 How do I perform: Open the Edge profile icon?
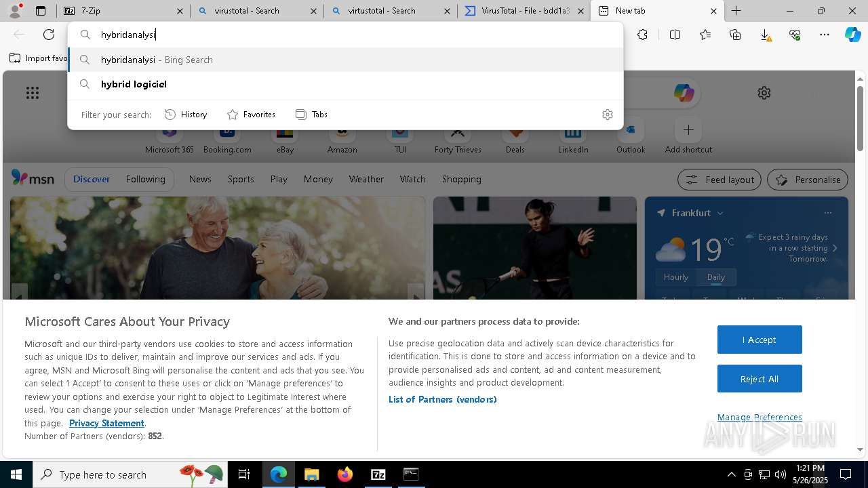tap(14, 11)
